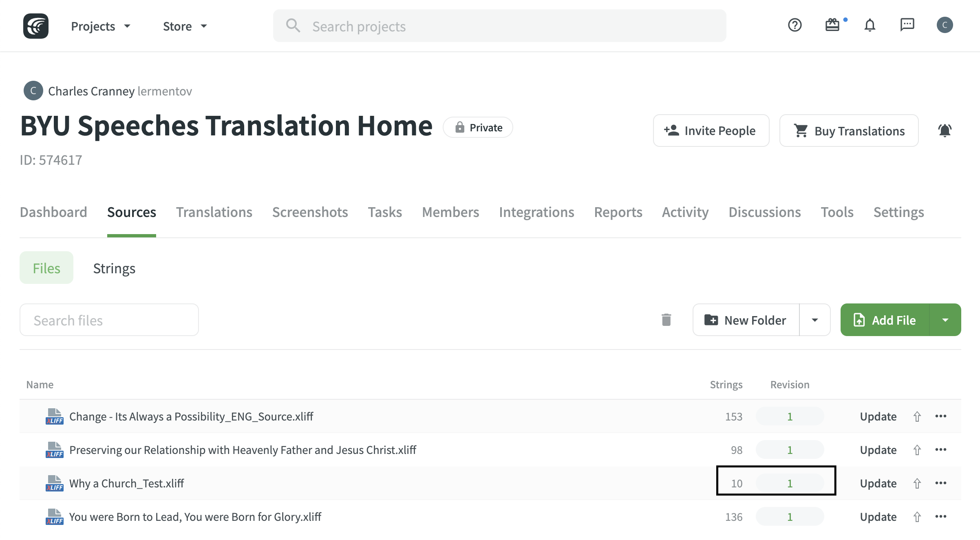Viewport: 980px width, 540px height.
Task: Click the Search projects field
Action: click(499, 26)
